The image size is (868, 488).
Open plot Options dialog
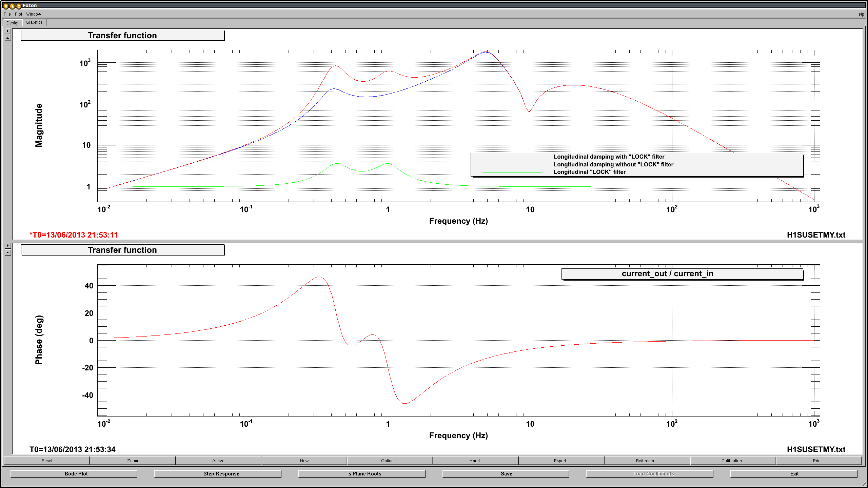[x=390, y=461]
